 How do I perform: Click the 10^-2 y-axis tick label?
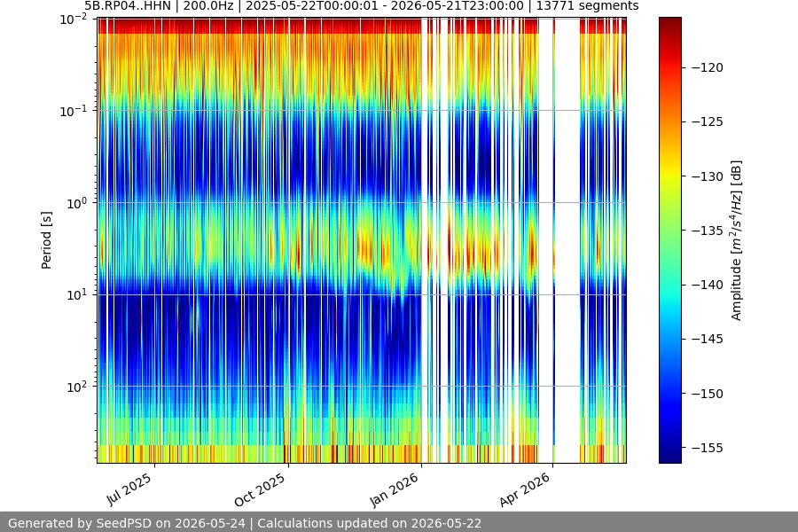74,20
